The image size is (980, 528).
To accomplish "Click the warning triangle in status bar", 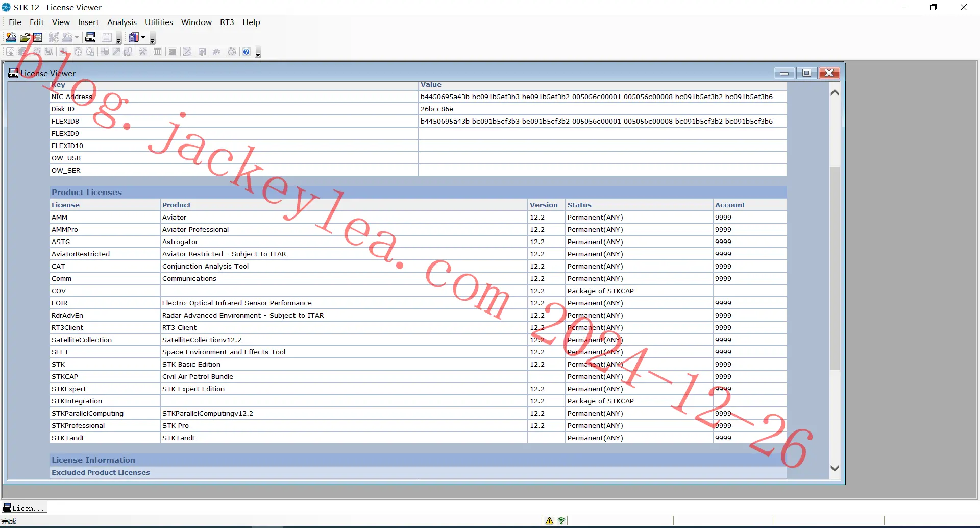I will pos(549,521).
